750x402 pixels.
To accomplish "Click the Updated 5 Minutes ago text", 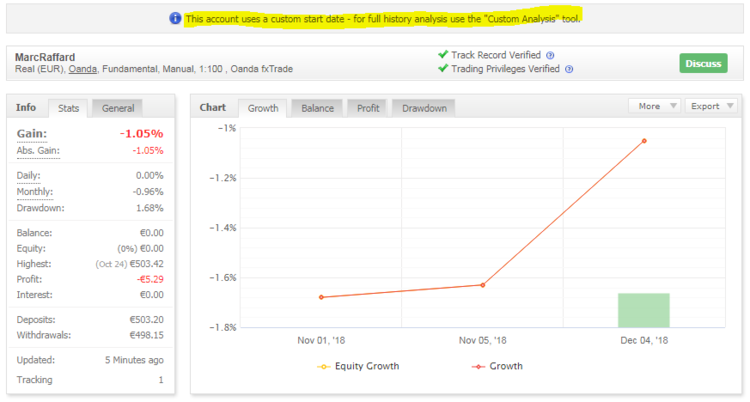I will coord(134,360).
